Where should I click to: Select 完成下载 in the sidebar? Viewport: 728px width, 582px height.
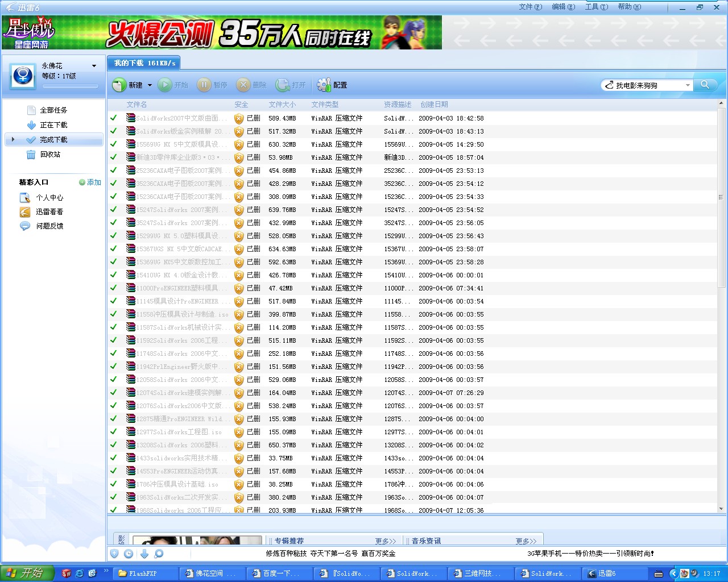53,140
